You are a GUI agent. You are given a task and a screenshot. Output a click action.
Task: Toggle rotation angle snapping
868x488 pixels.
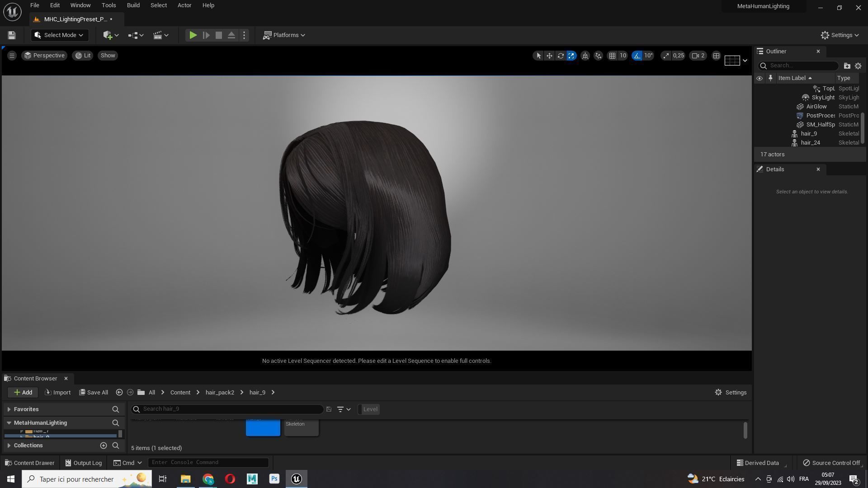click(x=637, y=56)
